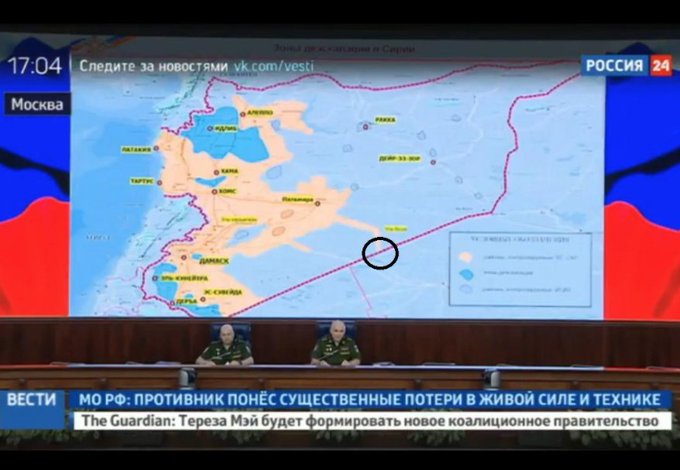Click the orange legend swatch
680x470 pixels.
[x=466, y=255]
